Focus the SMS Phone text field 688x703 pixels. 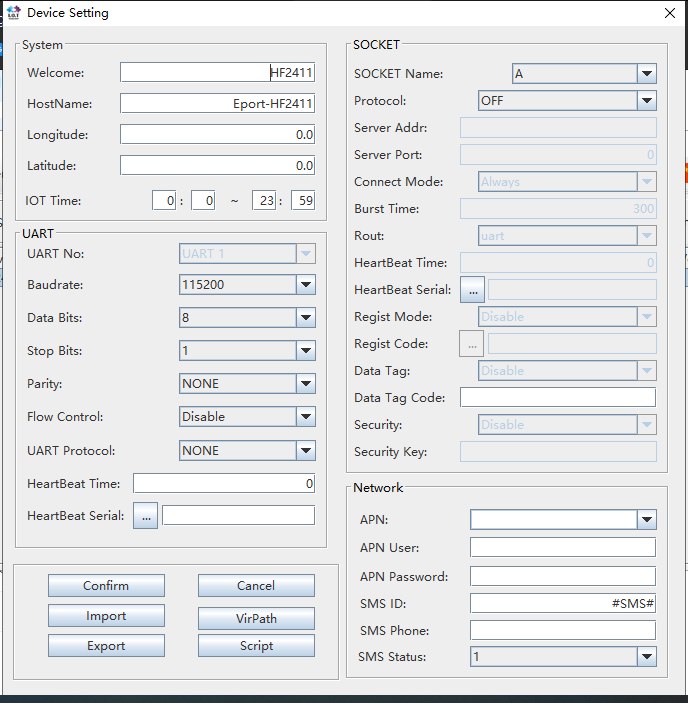click(562, 631)
